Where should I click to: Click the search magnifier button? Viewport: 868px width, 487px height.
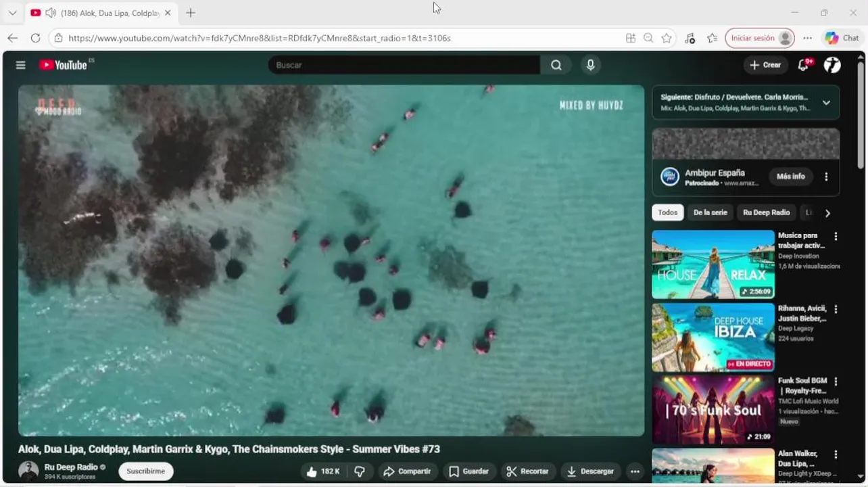[x=556, y=65]
